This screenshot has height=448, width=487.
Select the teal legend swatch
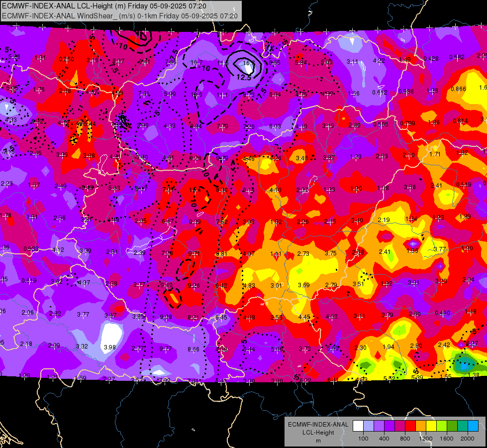(x=463, y=426)
